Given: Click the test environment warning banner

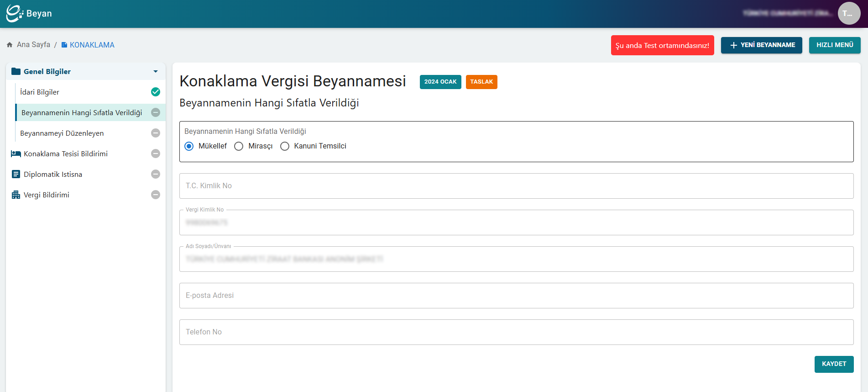Looking at the screenshot, I should point(662,45).
